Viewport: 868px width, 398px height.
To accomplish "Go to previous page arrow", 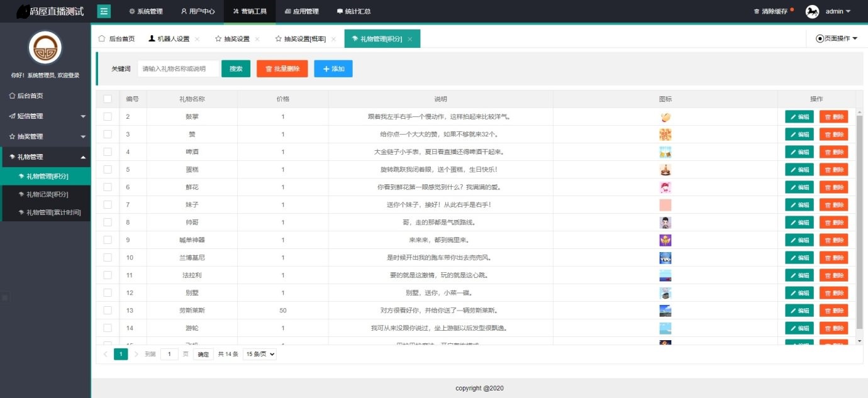I will 105,354.
